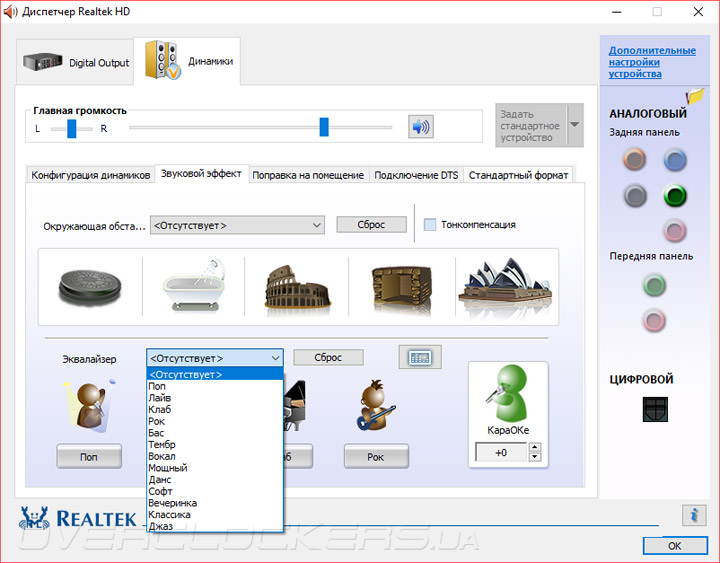Choose Софт in the equalizer list
This screenshot has width=720, height=563.
tap(214, 491)
